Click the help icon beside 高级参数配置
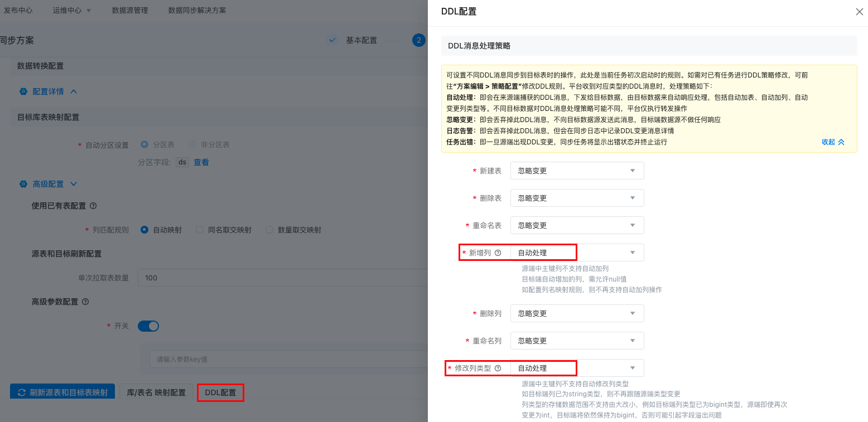Viewport: 868px width, 422px height. [x=85, y=302]
